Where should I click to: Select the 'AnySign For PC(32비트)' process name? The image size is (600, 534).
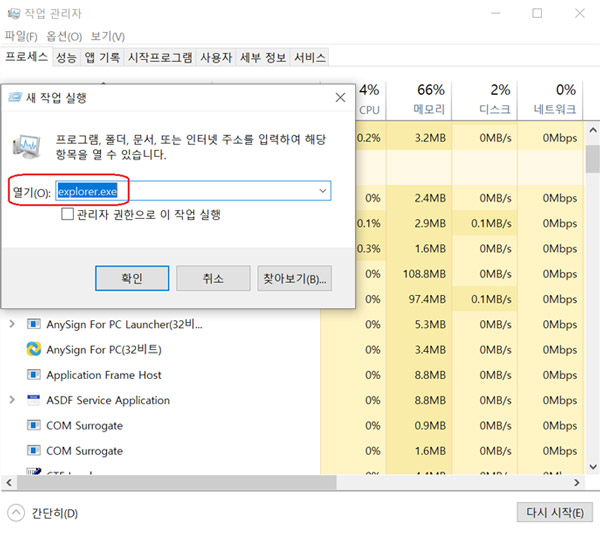click(x=104, y=350)
